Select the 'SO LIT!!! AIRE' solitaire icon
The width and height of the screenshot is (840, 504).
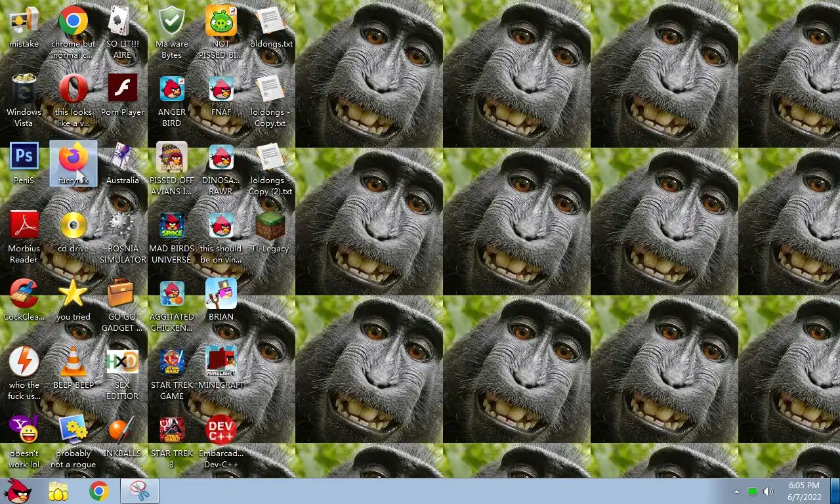123,33
